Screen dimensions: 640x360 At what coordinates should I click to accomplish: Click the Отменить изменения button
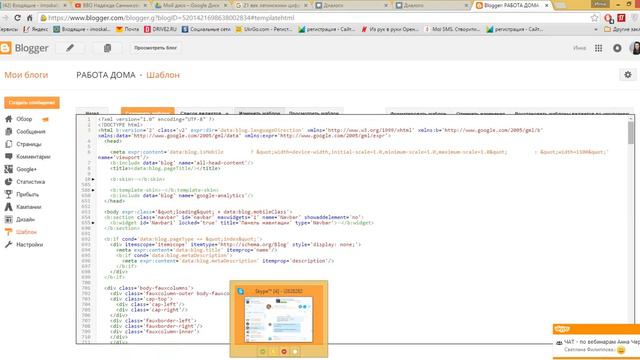click(x=480, y=112)
